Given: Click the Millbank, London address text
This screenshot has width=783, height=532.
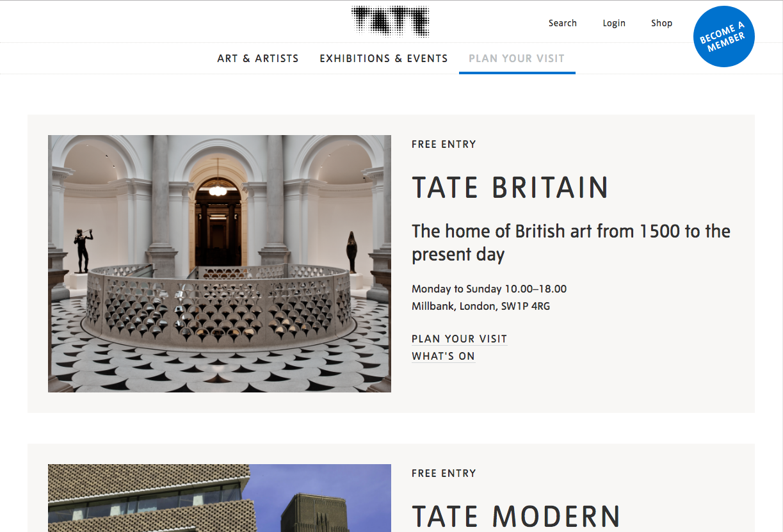Looking at the screenshot, I should [480, 306].
